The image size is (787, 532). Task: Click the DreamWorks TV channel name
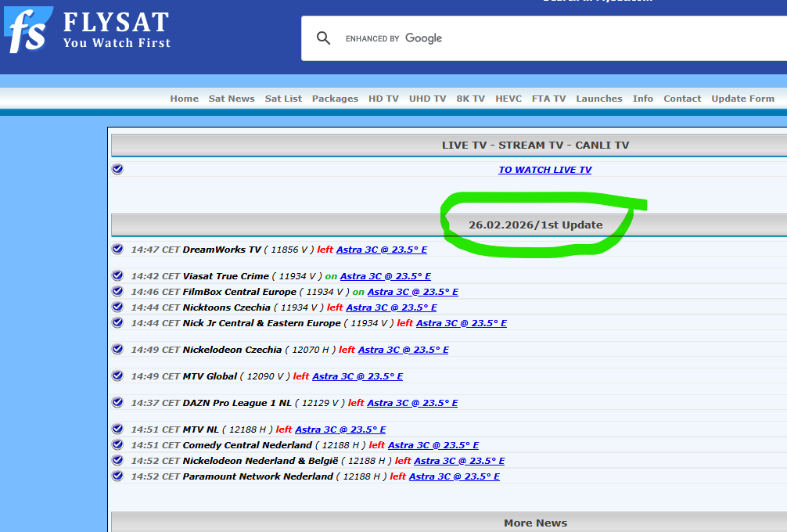pyautogui.click(x=222, y=250)
